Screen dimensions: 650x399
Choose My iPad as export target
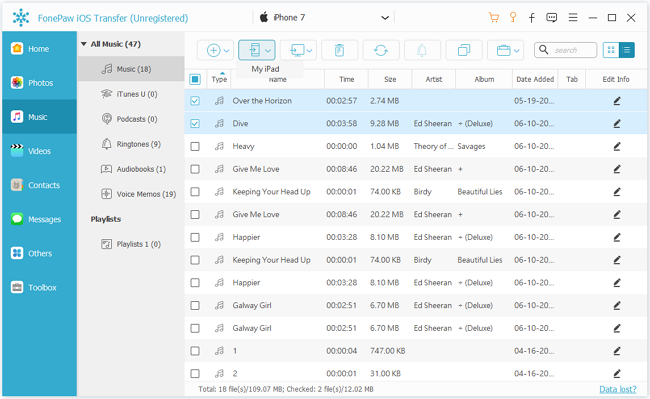click(x=265, y=69)
